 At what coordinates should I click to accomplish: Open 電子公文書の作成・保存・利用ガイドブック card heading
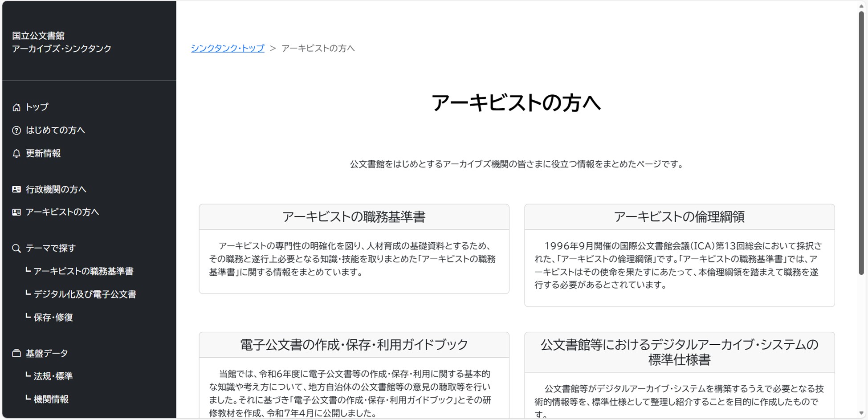click(354, 345)
